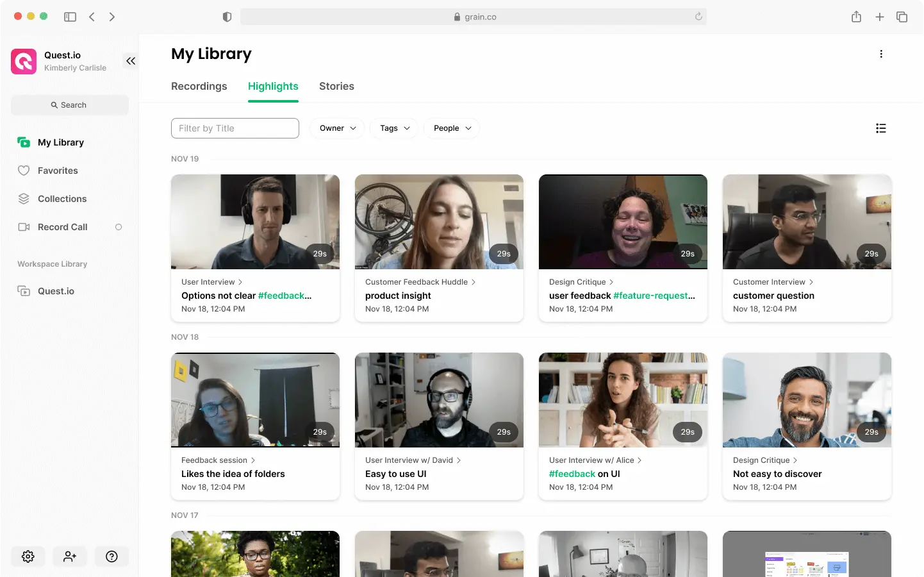The height and width of the screenshot is (577, 924).
Task: Follow 'User Interview w/ David' link
Action: [413, 460]
